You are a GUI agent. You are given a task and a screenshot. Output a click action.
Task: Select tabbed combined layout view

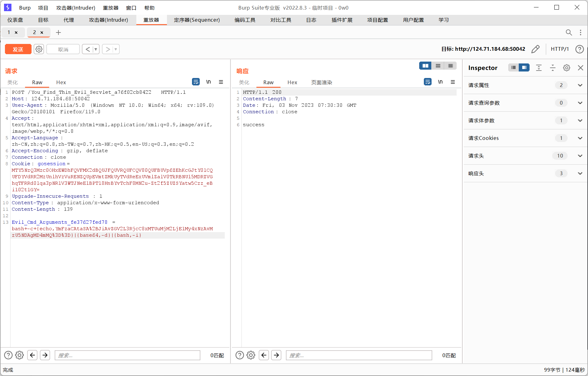click(x=450, y=66)
